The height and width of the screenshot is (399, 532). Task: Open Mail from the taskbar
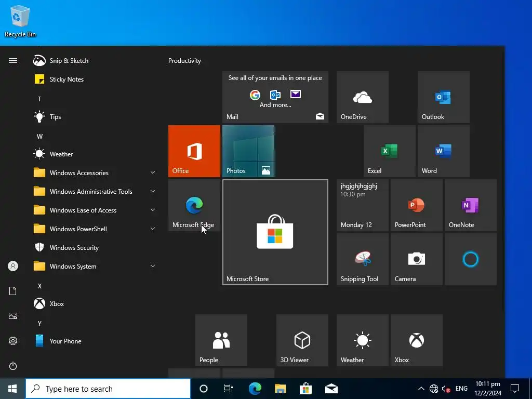click(x=331, y=389)
